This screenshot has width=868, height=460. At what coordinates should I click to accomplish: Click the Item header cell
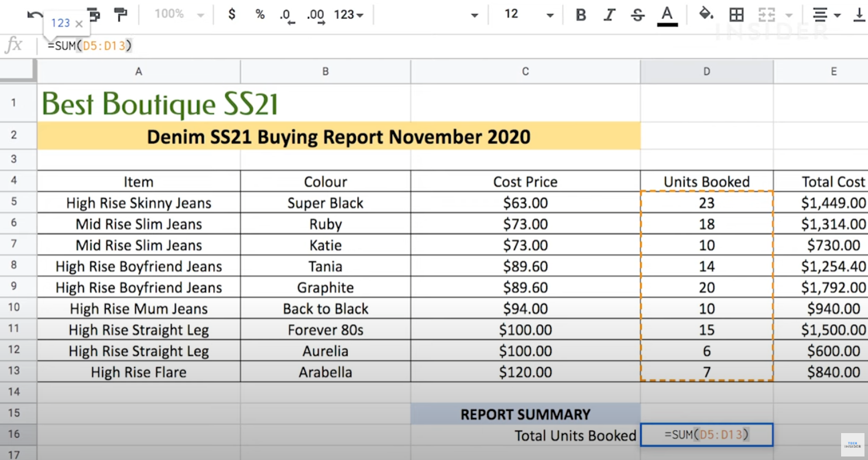(139, 181)
